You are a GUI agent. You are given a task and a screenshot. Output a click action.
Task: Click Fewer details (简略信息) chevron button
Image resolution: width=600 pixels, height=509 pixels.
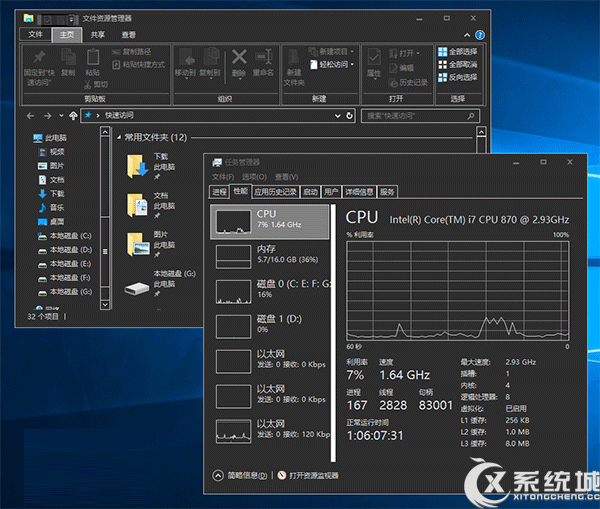click(218, 476)
